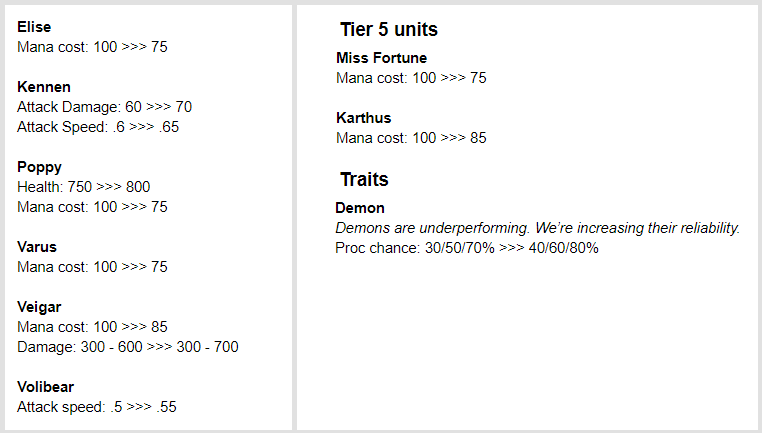Click Kennen's Attack Damage line

coord(104,107)
